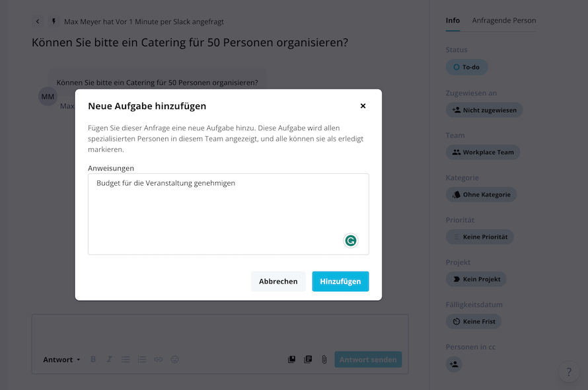The height and width of the screenshot is (390, 588).
Task: Toggle bold formatting in reply editor
Action: (x=93, y=359)
